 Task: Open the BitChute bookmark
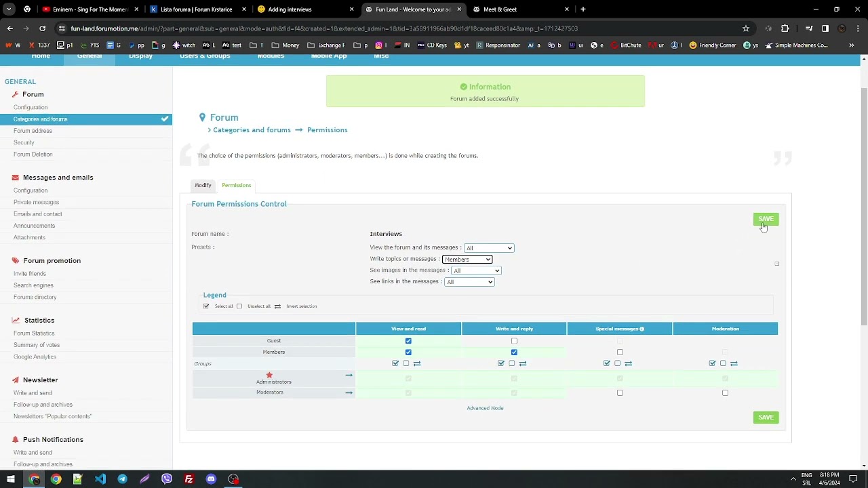coord(626,45)
